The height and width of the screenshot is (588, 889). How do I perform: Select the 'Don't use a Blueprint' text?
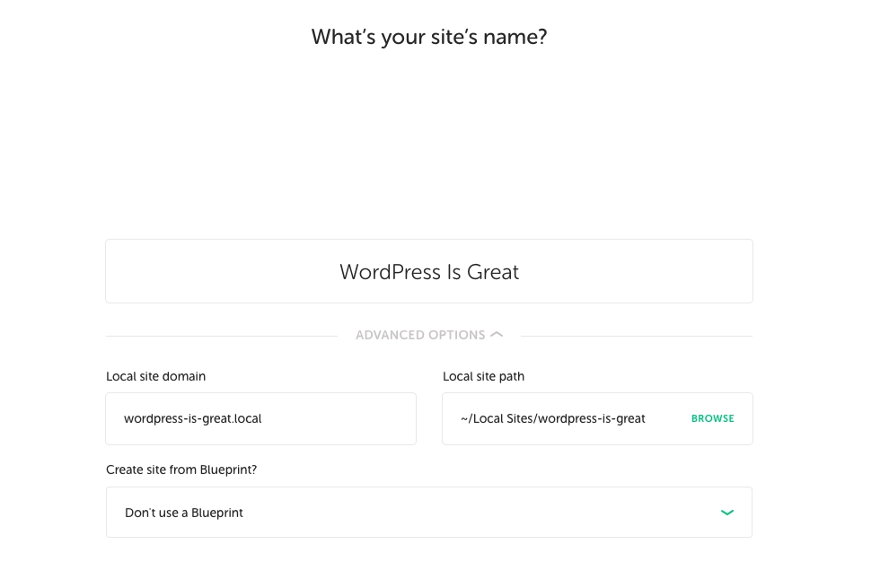click(x=184, y=513)
